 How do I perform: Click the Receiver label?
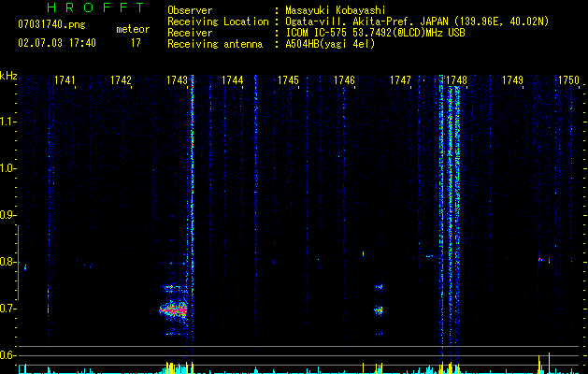(190, 33)
